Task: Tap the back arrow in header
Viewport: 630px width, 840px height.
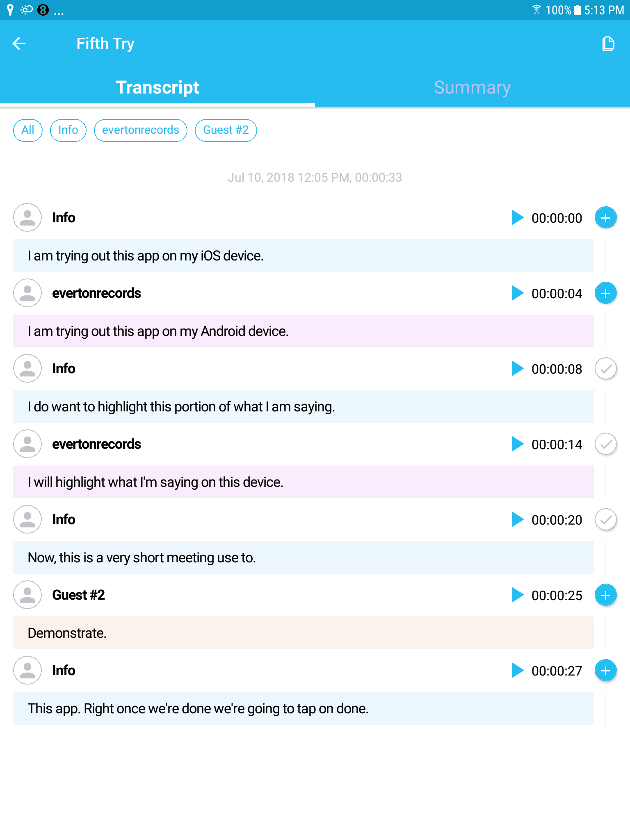Action: click(19, 43)
